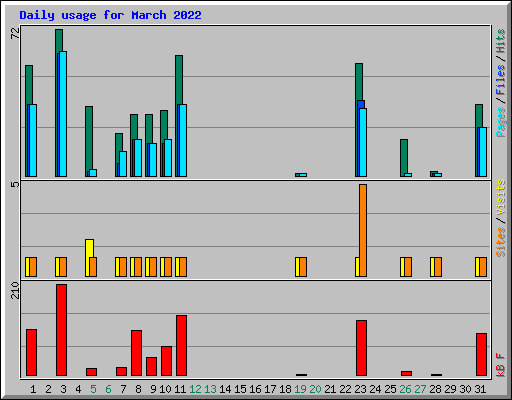Select weekend day "6" on the date axis
The width and height of the screenshot is (512, 400).
coord(108,389)
